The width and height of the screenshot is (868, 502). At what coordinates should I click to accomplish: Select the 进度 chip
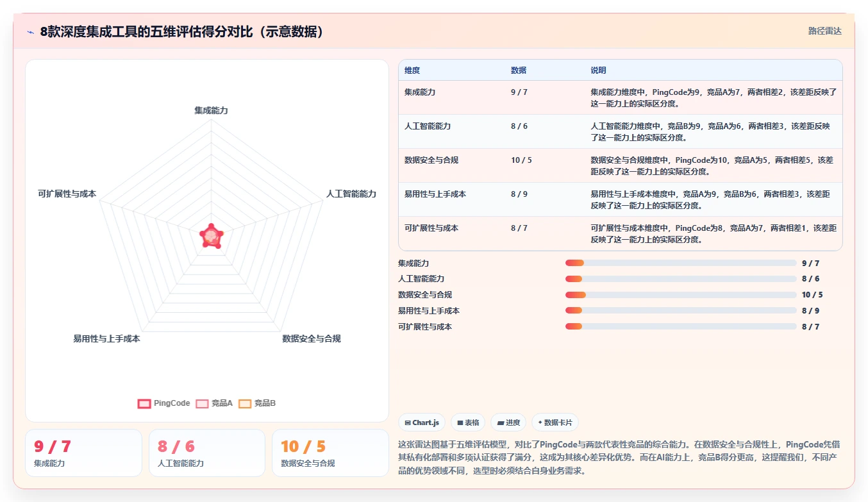click(508, 423)
